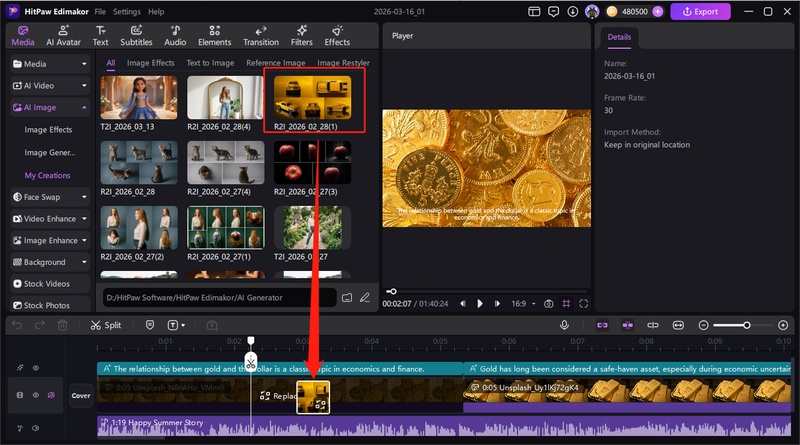Toggle the timeline link clips option

click(x=603, y=325)
